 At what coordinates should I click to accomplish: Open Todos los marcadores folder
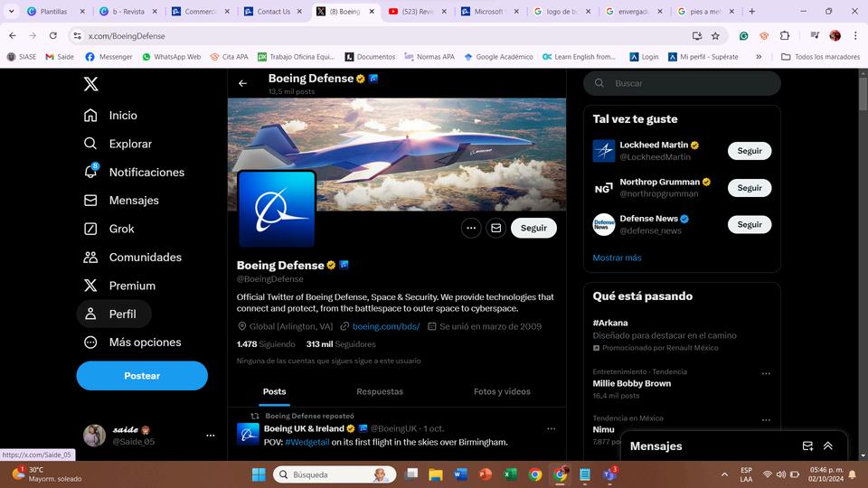pos(820,57)
